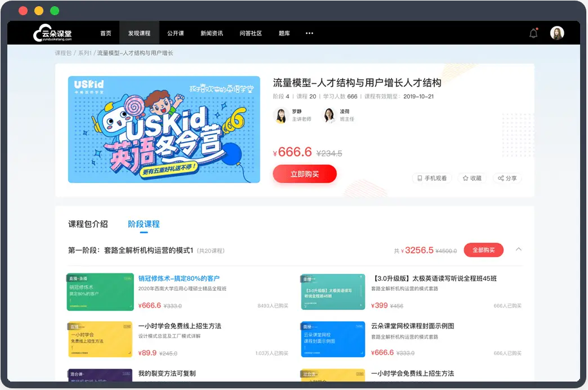588x390 pixels.
Task: Open course 销冠修炼术-搞定80%的客户
Action: [x=179, y=278]
